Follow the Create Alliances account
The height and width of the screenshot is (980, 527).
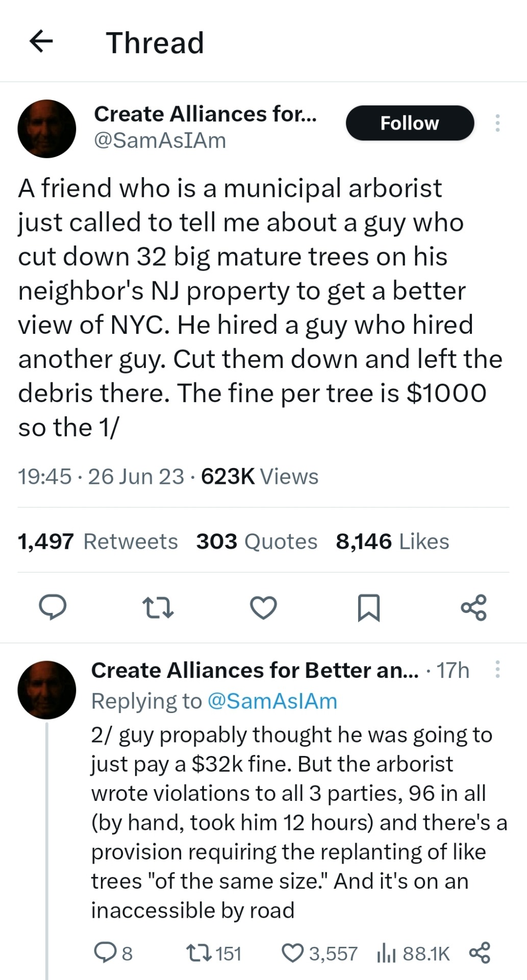coord(410,123)
